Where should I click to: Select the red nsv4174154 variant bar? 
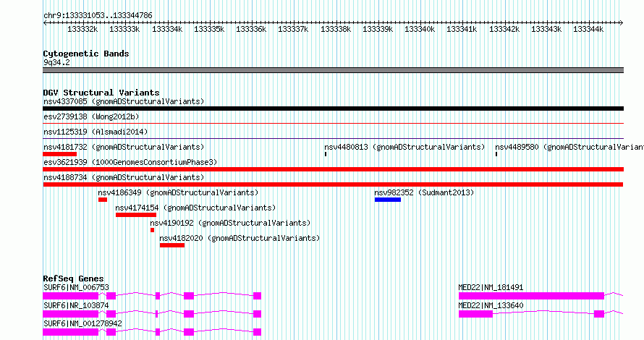(x=136, y=215)
